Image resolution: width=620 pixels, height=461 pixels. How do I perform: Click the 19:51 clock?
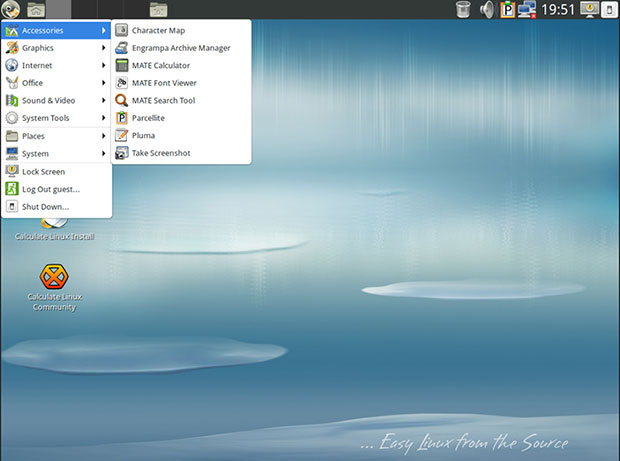tap(558, 9)
